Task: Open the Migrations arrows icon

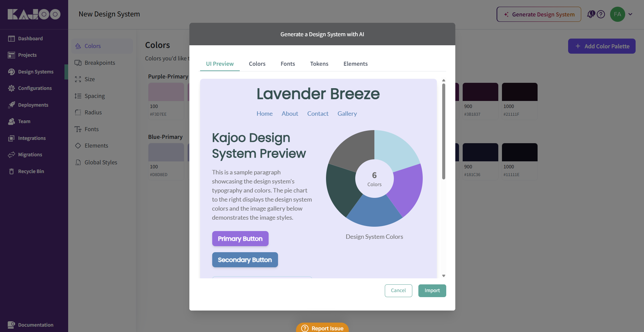Action: pos(11,155)
